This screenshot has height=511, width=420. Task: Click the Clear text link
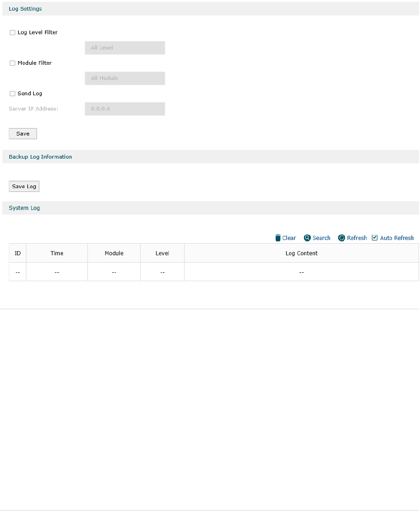pyautogui.click(x=289, y=238)
